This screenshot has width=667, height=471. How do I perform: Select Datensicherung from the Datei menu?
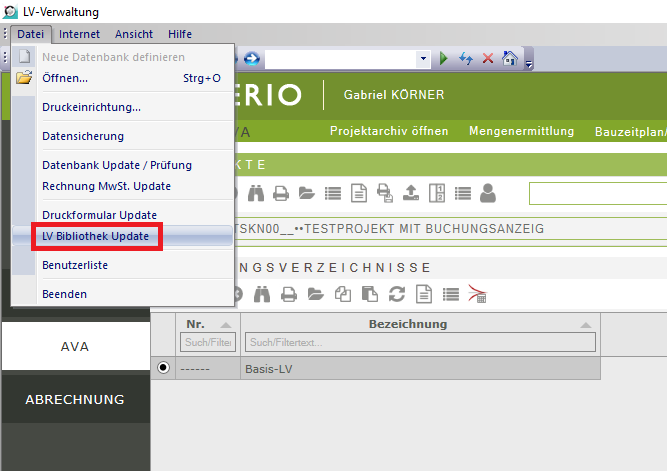83,136
